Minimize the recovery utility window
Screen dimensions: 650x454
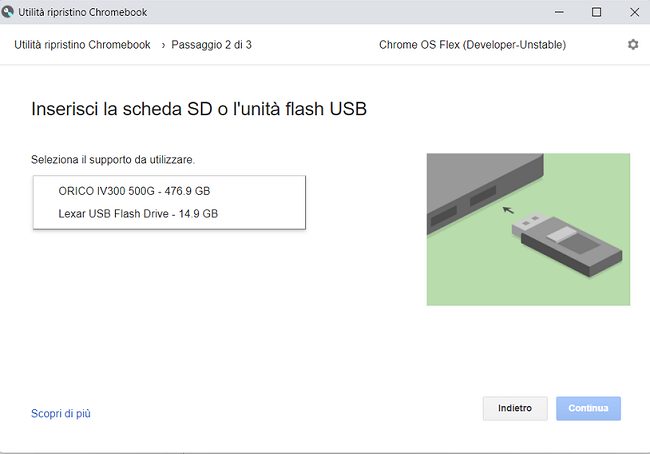click(x=559, y=12)
